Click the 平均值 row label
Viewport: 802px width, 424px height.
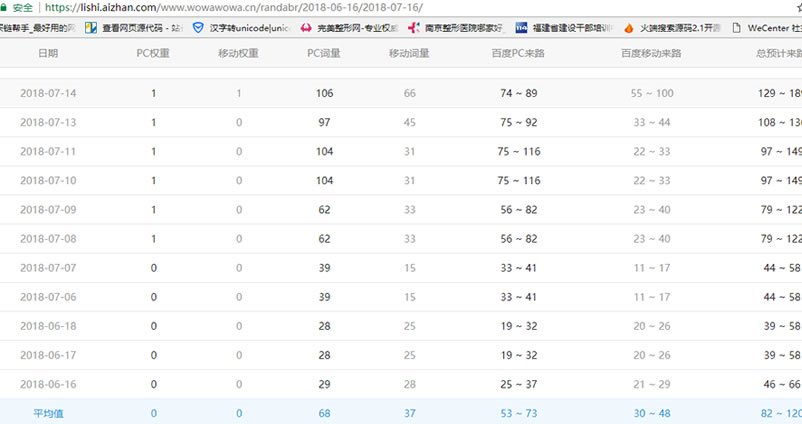coord(47,412)
